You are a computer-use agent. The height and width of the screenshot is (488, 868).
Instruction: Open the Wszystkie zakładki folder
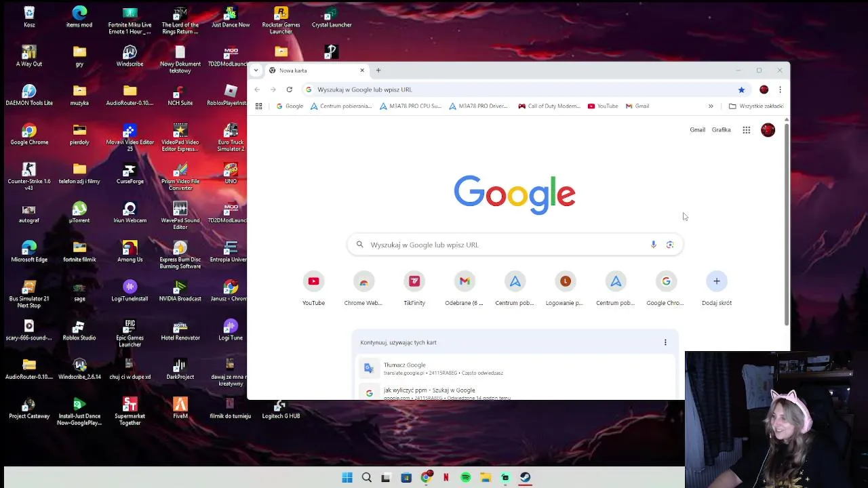[x=755, y=106]
